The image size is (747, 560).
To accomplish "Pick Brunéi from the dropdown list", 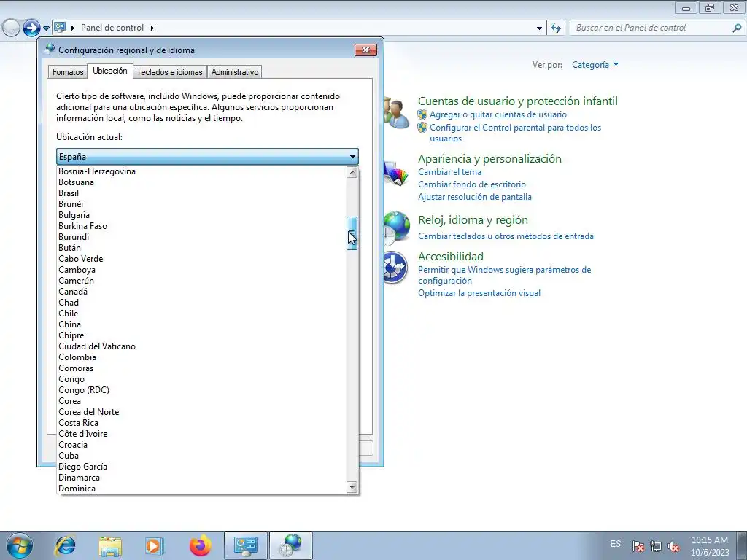I will pos(201,204).
